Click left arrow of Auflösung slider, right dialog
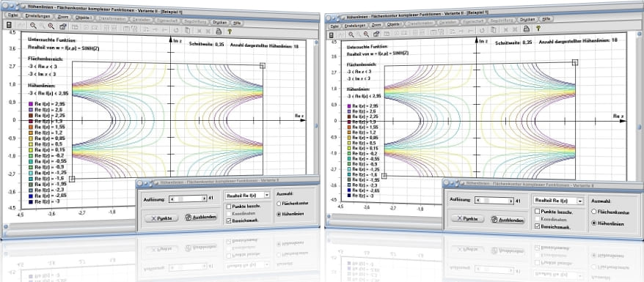This screenshot has height=282, width=644. pos(477,201)
